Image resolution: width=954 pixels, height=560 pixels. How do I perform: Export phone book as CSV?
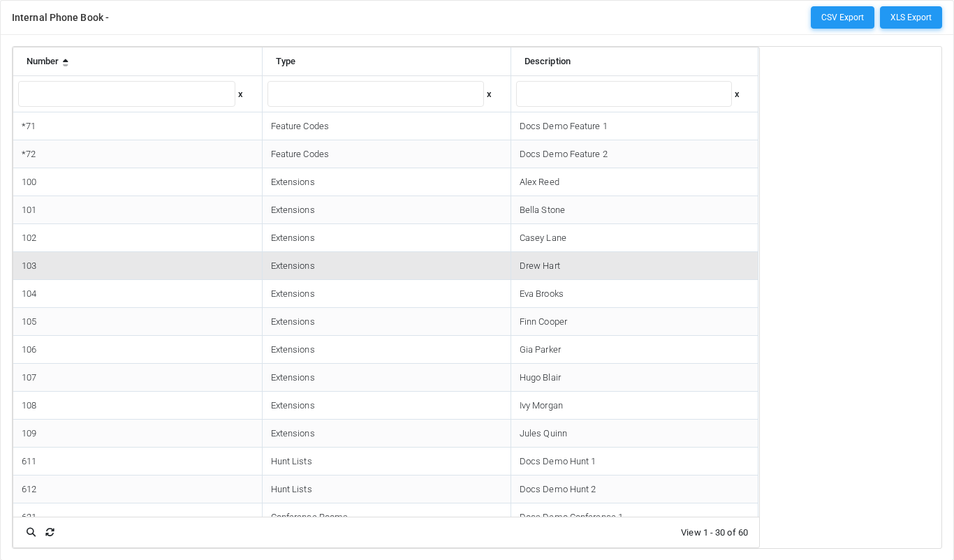(842, 17)
